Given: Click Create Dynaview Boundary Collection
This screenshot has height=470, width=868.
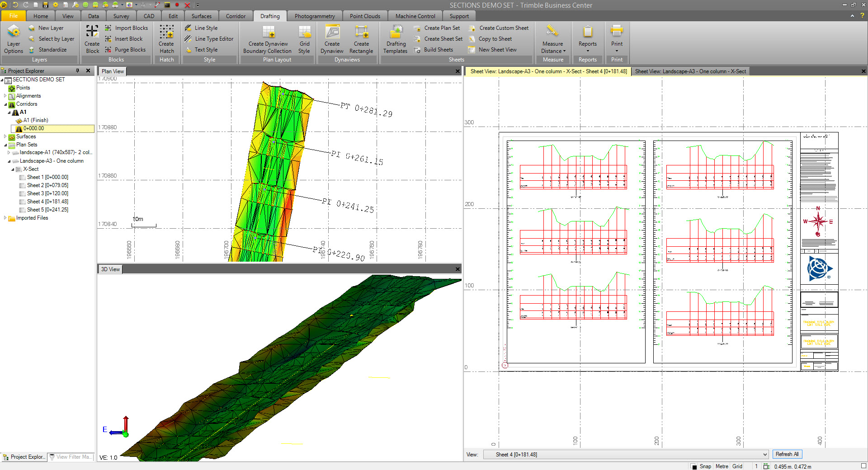Looking at the screenshot, I should click(x=268, y=39).
